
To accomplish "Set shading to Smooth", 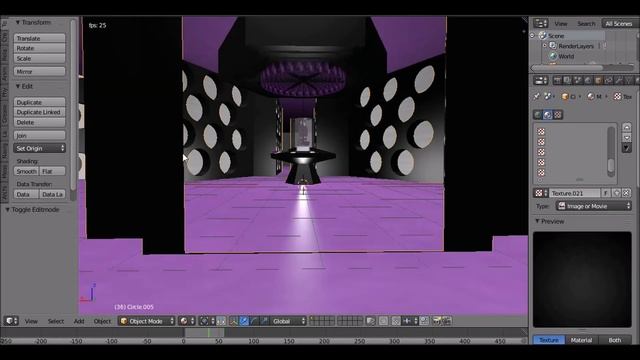I will (x=27, y=171).
